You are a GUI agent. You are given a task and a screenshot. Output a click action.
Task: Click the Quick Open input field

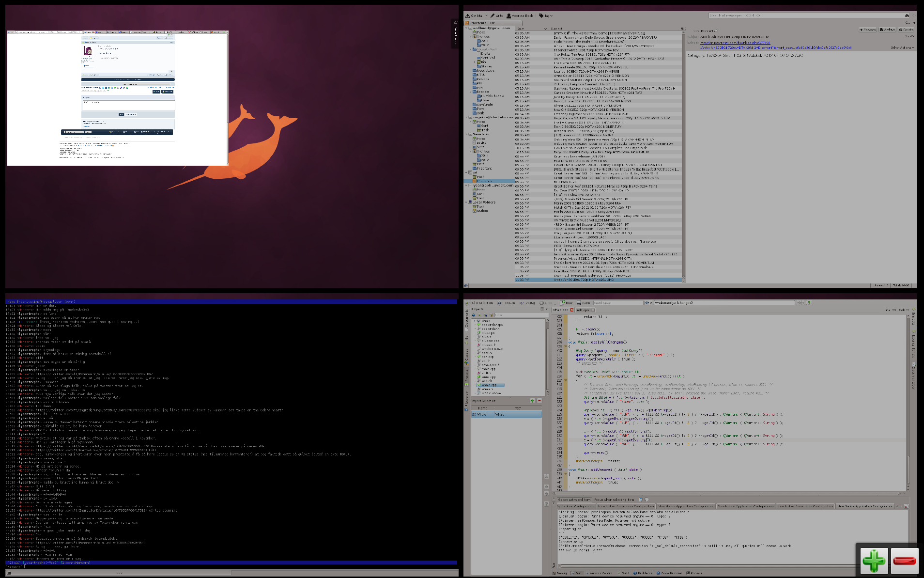(x=617, y=303)
